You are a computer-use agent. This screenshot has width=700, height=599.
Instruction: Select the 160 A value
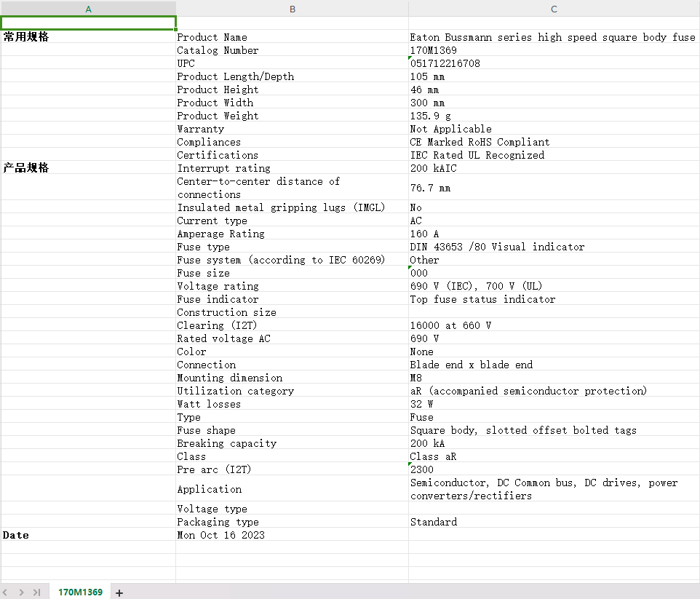point(554,234)
